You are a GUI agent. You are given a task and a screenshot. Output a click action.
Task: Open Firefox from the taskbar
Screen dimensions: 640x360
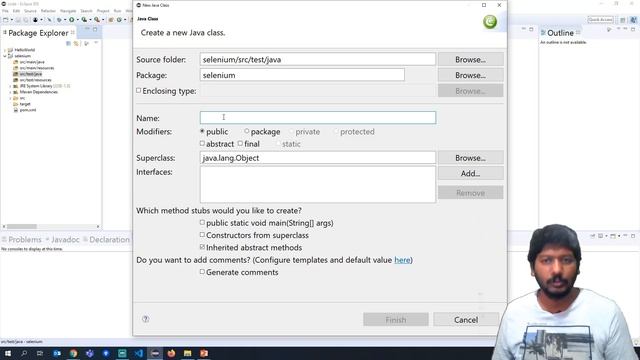point(171,353)
